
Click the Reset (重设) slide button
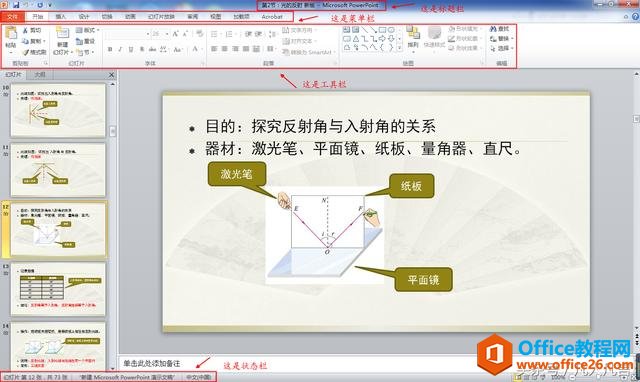click(85, 41)
